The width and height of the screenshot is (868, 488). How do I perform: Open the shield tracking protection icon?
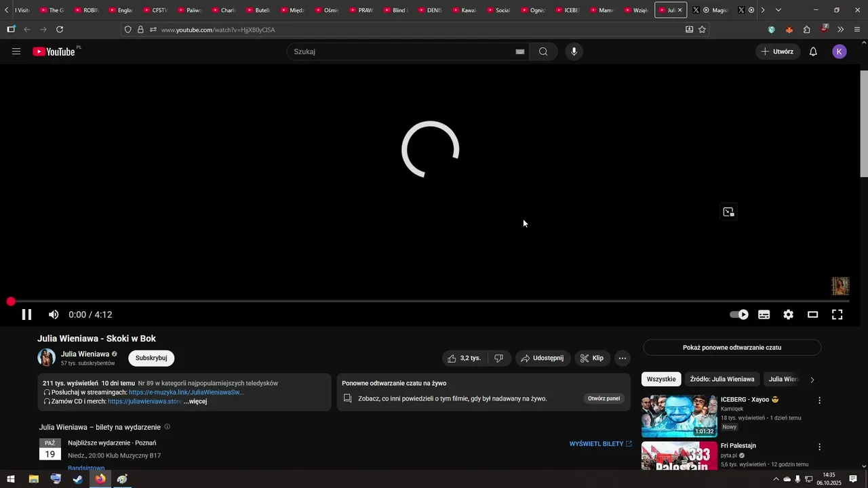tap(128, 30)
